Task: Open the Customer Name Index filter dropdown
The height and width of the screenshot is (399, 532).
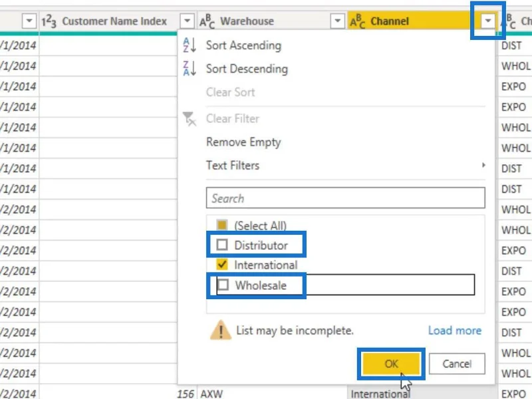Action: click(187, 21)
